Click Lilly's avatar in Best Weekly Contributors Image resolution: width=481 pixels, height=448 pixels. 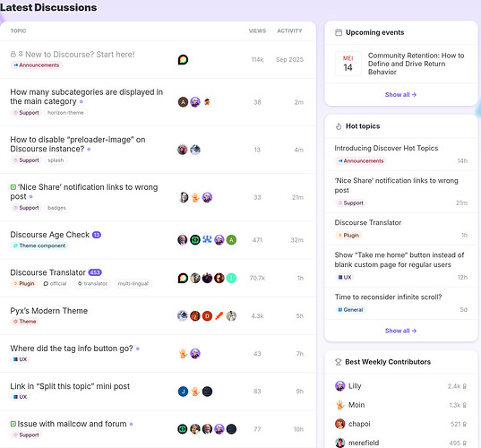tap(339, 386)
